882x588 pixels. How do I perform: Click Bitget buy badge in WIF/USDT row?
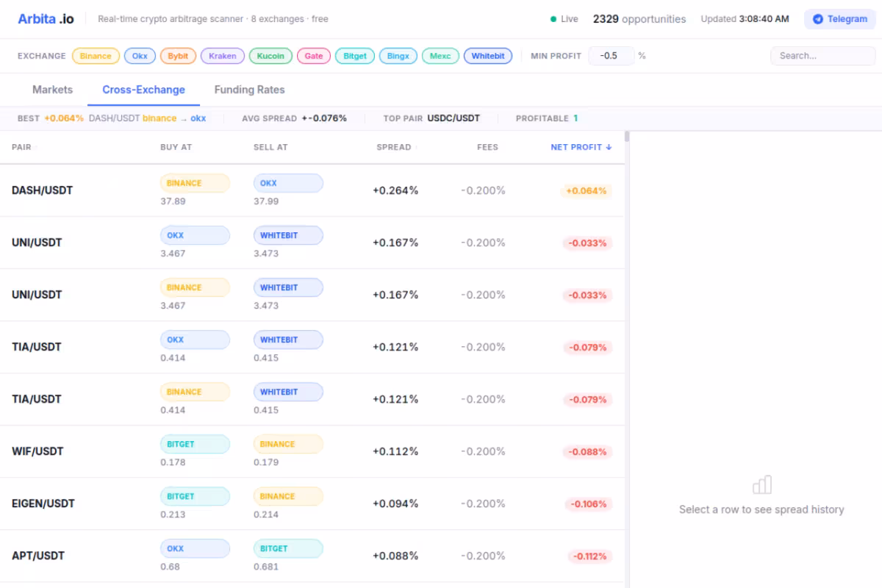pos(195,444)
